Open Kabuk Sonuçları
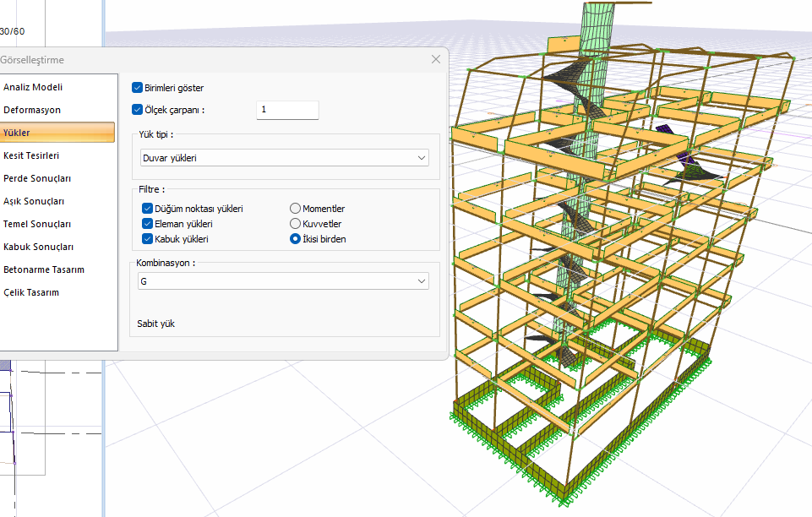The image size is (812, 517). coord(38,247)
